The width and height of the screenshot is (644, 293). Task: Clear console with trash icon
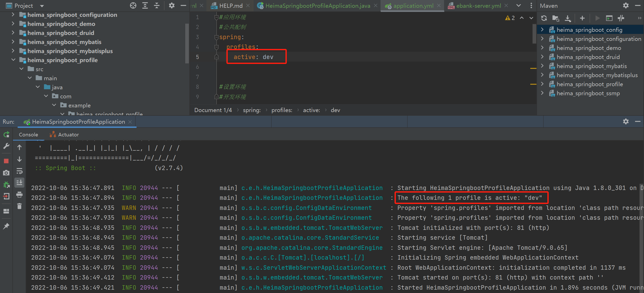point(19,206)
